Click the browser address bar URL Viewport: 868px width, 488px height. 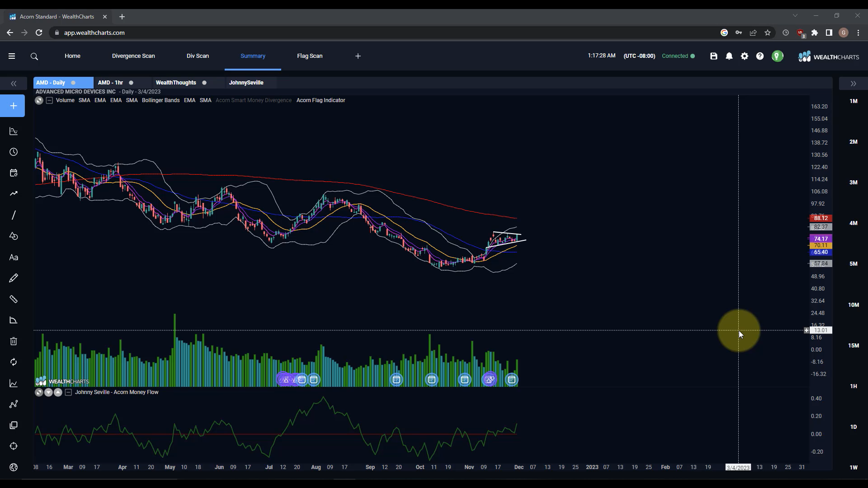pyautogui.click(x=94, y=33)
